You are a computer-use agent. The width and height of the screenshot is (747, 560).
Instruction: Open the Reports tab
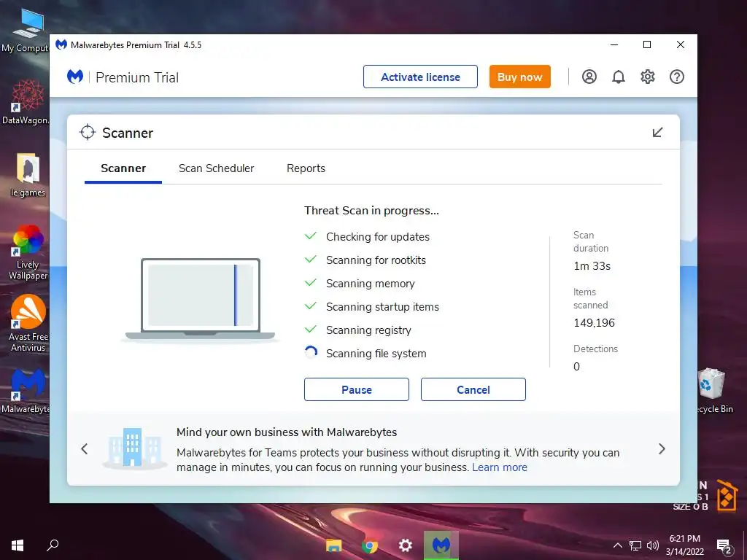306,168
